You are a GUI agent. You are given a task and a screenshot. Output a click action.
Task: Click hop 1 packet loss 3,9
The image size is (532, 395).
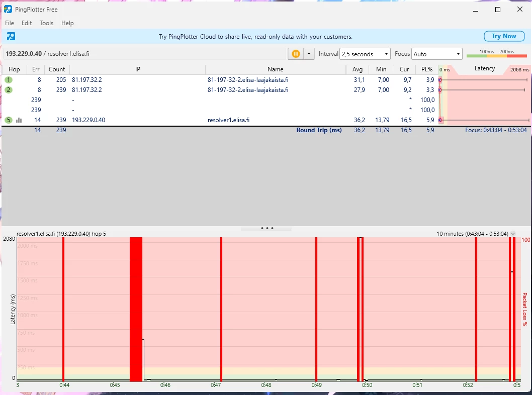click(x=430, y=80)
